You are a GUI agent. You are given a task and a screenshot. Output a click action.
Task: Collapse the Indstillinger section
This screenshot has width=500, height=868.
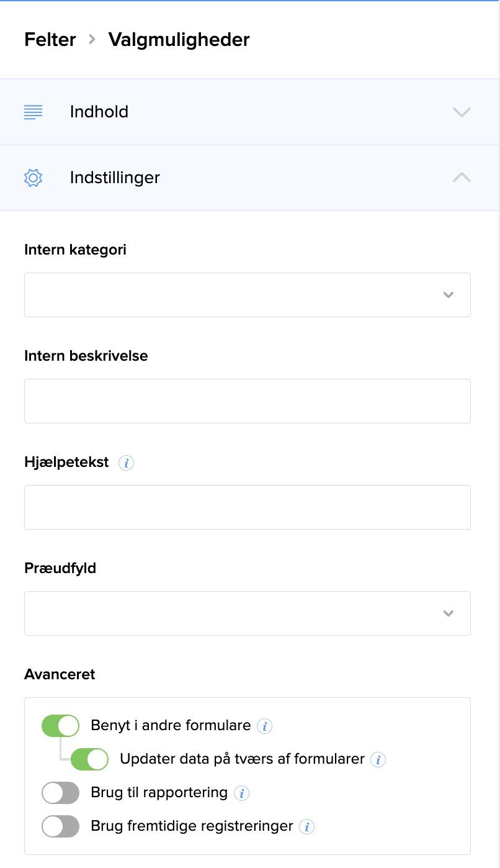(x=461, y=178)
